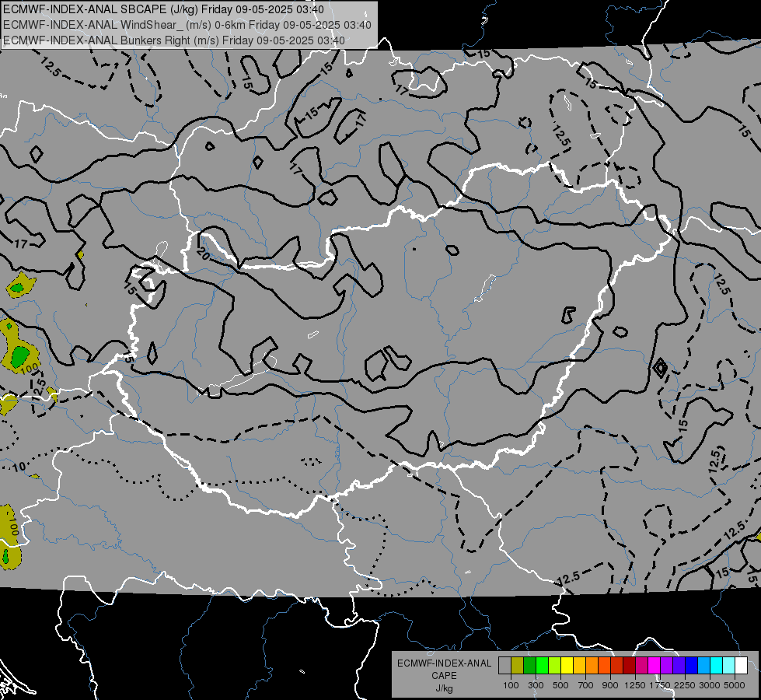Select the legend label 500
This screenshot has width=761, height=700.
click(x=560, y=685)
